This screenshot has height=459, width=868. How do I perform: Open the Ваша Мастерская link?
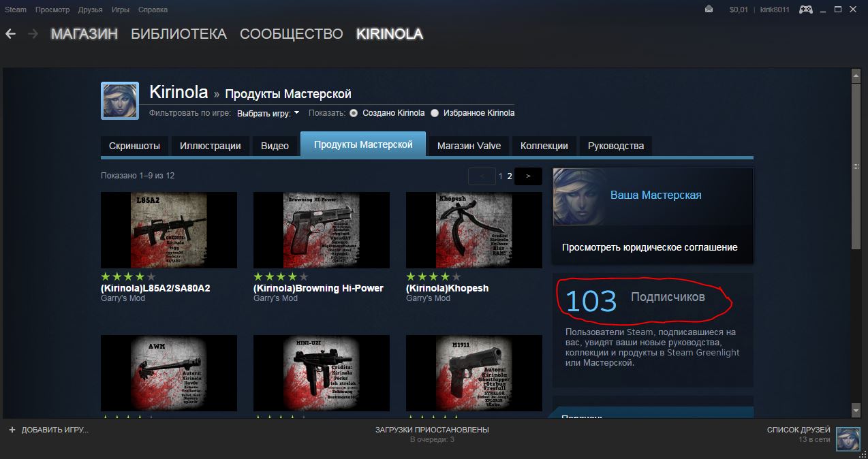[x=655, y=195]
